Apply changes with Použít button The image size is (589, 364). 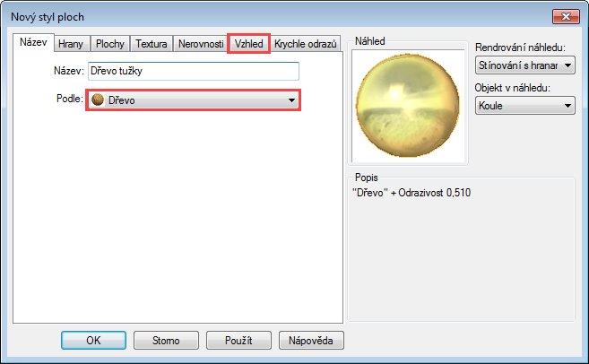tap(238, 341)
